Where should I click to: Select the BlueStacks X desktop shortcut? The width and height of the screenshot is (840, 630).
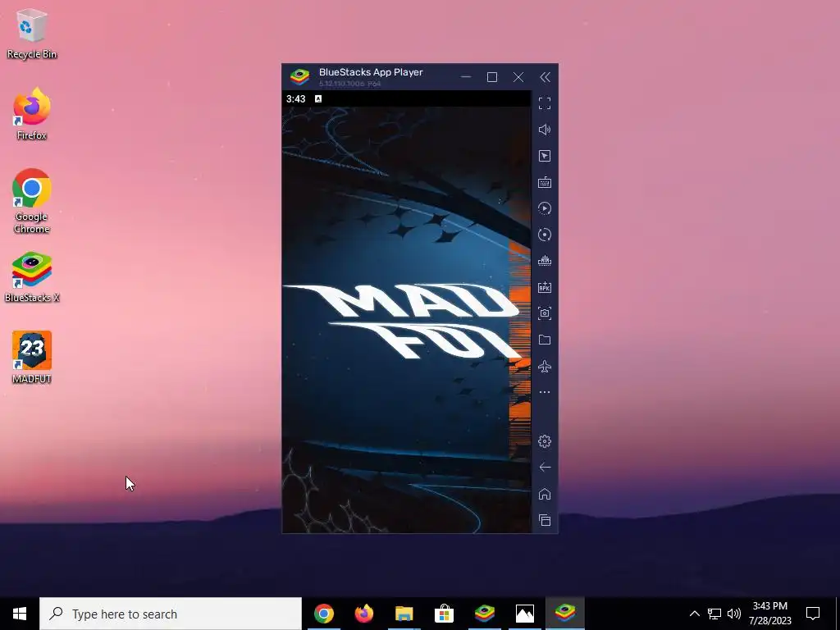point(32,277)
